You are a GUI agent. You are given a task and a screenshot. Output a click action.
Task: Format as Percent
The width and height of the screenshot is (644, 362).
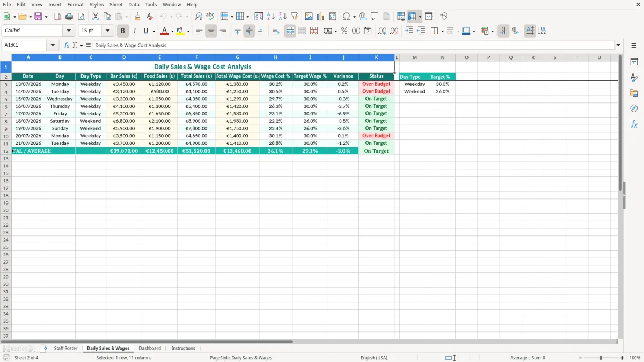[344, 31]
